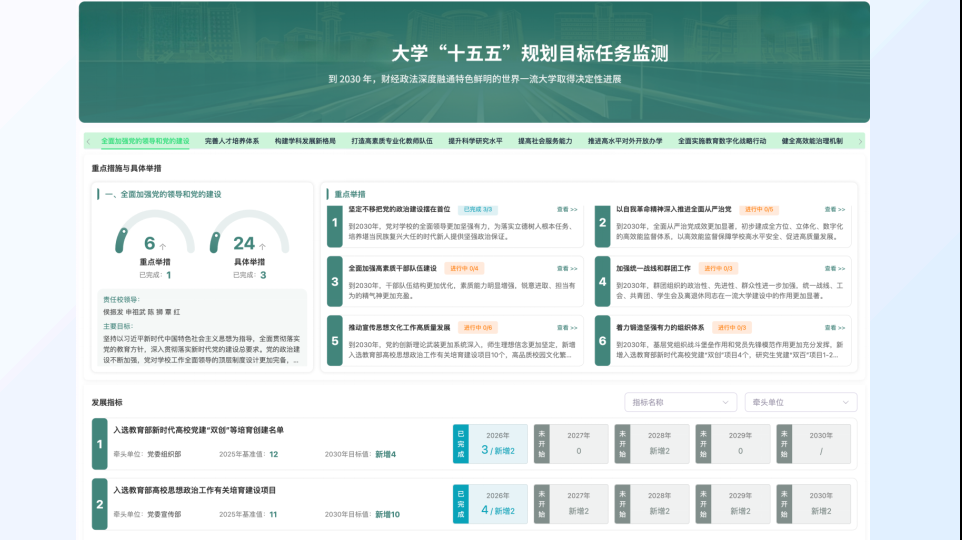Click number 4 block of 加强统一战线和群团工作
The height and width of the screenshot is (540, 962).
[602, 282]
